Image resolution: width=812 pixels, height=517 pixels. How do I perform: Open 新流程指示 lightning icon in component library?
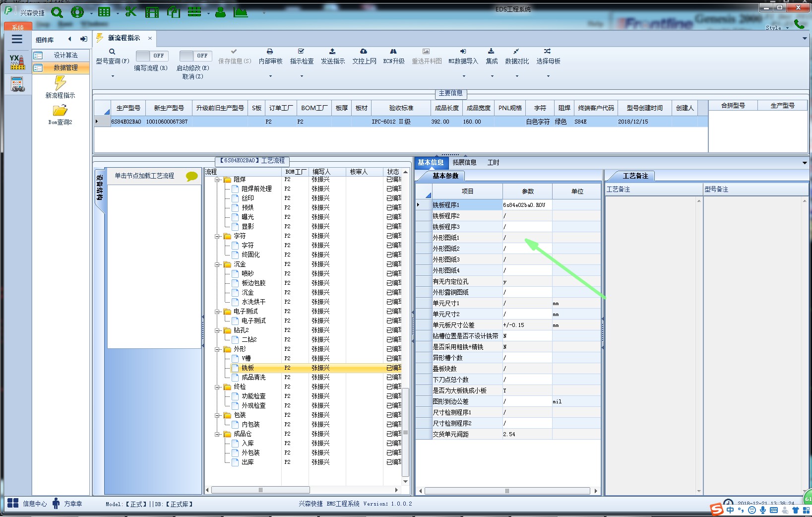[x=60, y=82]
